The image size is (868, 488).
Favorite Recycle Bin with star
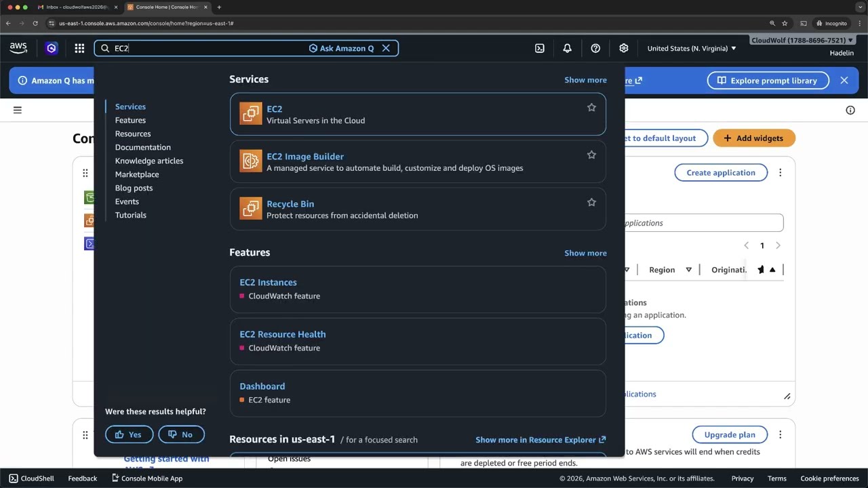tap(591, 202)
